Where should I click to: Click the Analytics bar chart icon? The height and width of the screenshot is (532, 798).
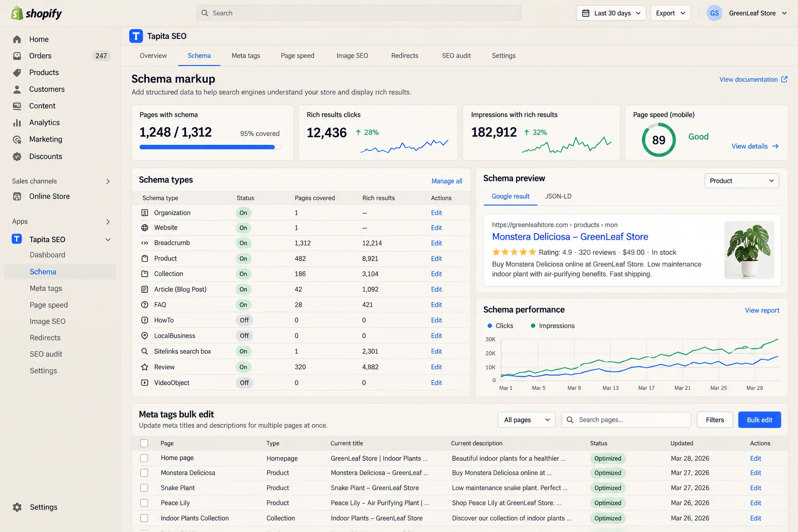tap(17, 123)
